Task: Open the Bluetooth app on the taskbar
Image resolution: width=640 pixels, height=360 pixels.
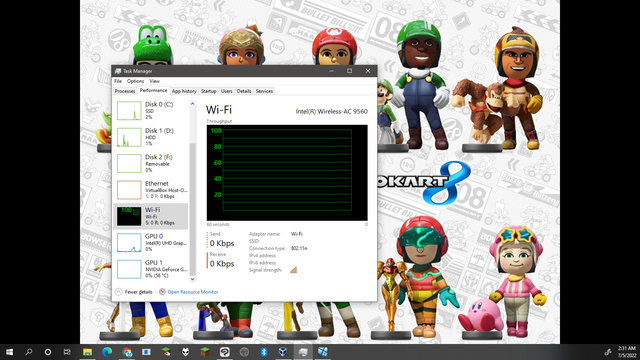Action: (x=264, y=352)
